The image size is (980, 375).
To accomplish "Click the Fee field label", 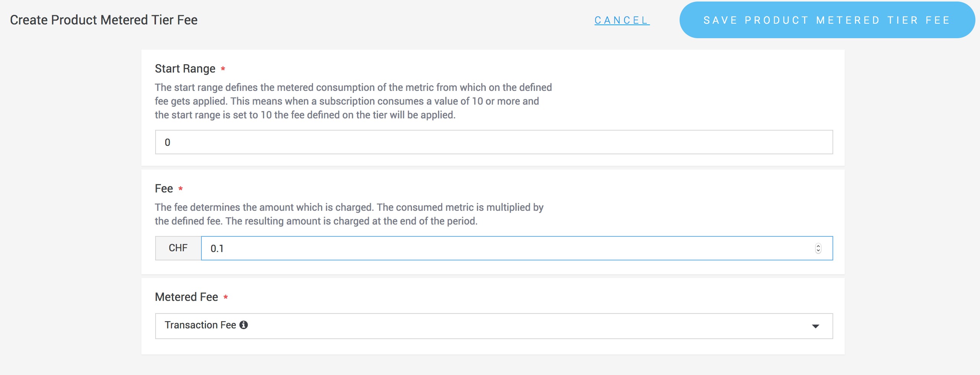I will point(164,189).
